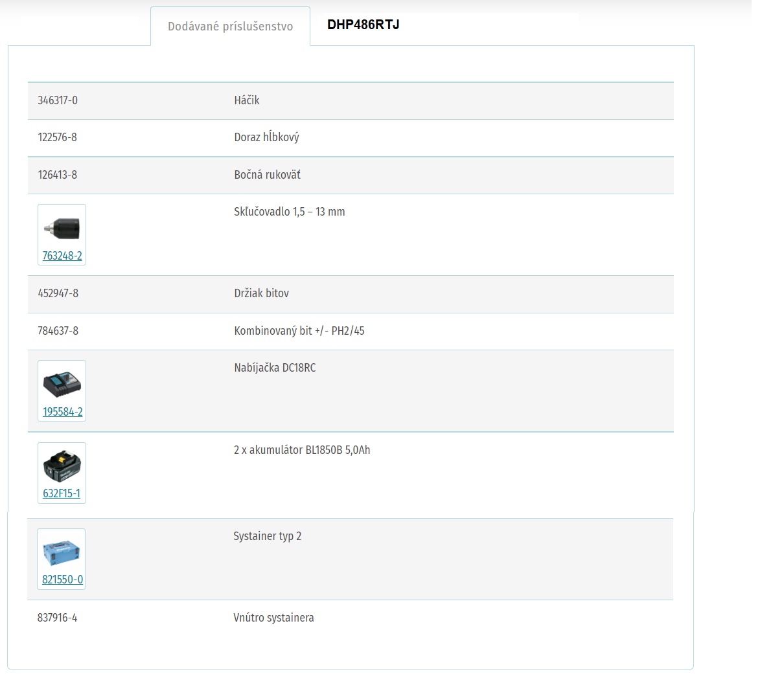Click the Doraz hĺbkový text
The height and width of the screenshot is (676, 784).
point(266,137)
